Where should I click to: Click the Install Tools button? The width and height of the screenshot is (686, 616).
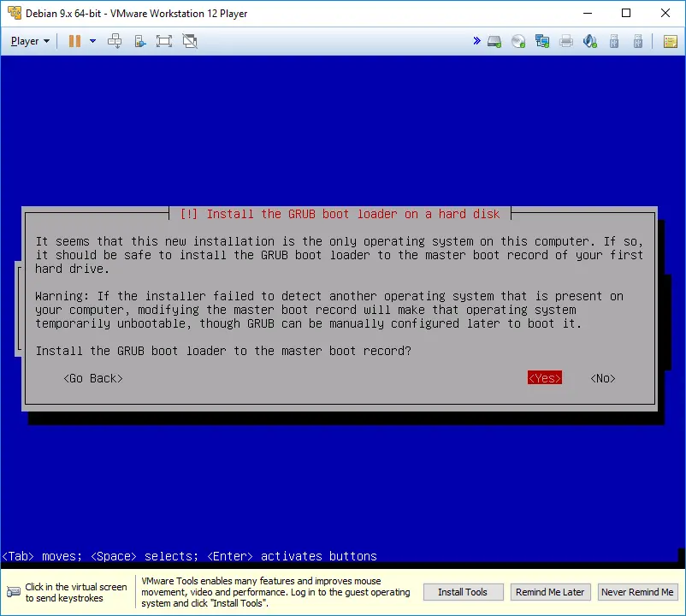click(x=463, y=592)
